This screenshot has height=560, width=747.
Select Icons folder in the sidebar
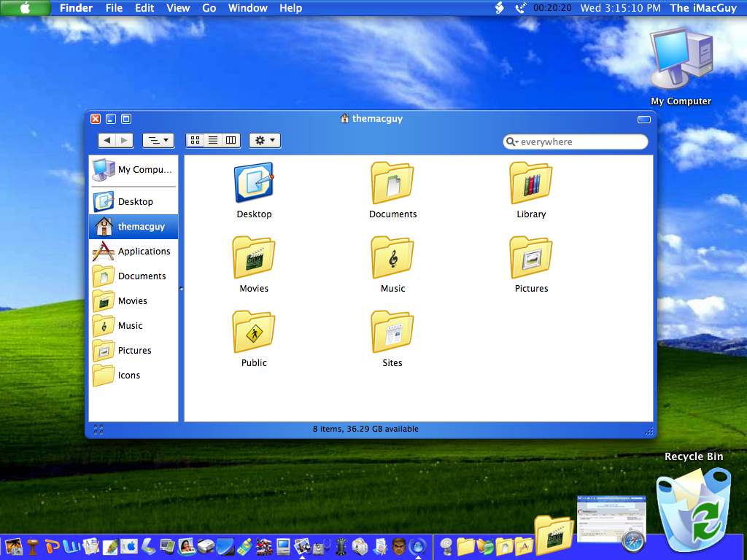(x=133, y=375)
